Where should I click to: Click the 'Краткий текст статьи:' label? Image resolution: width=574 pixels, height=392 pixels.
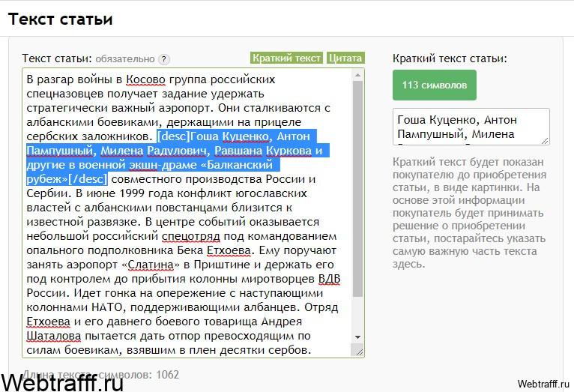[x=450, y=58]
